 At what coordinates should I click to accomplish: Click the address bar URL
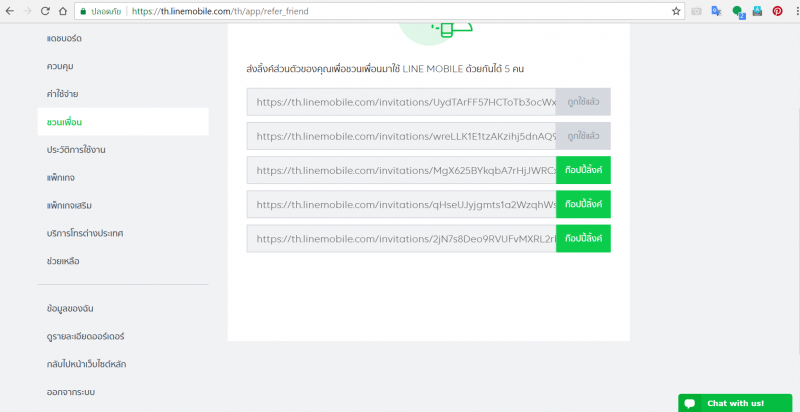pyautogui.click(x=220, y=11)
